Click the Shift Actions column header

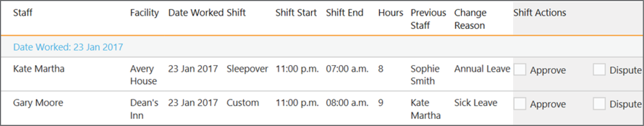540,13
